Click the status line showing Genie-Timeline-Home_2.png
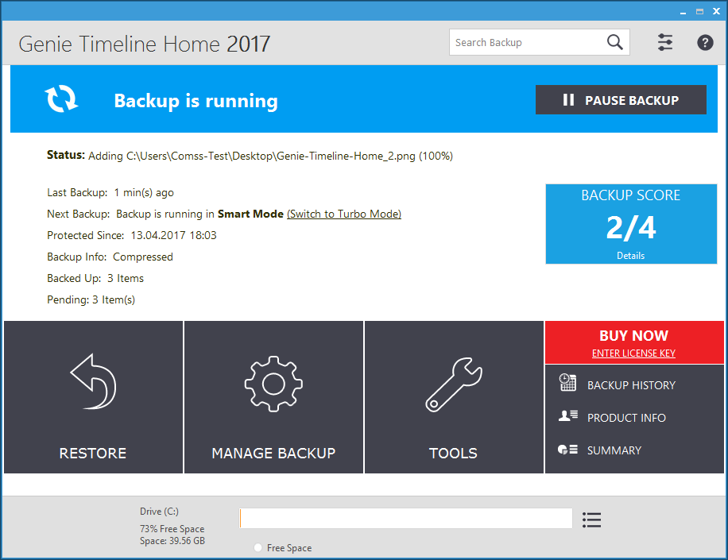This screenshot has height=560, width=728. pyautogui.click(x=250, y=156)
